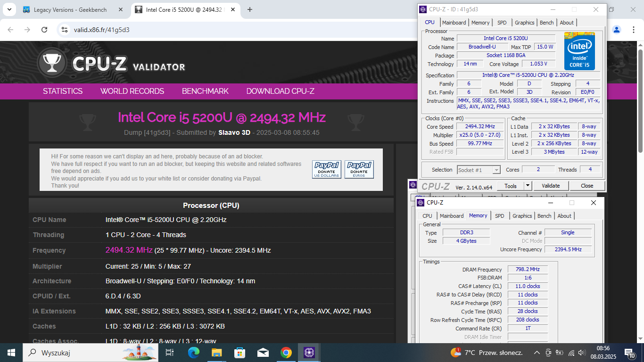Open Microsoft Store from taskbar
644x362 pixels.
(239, 353)
